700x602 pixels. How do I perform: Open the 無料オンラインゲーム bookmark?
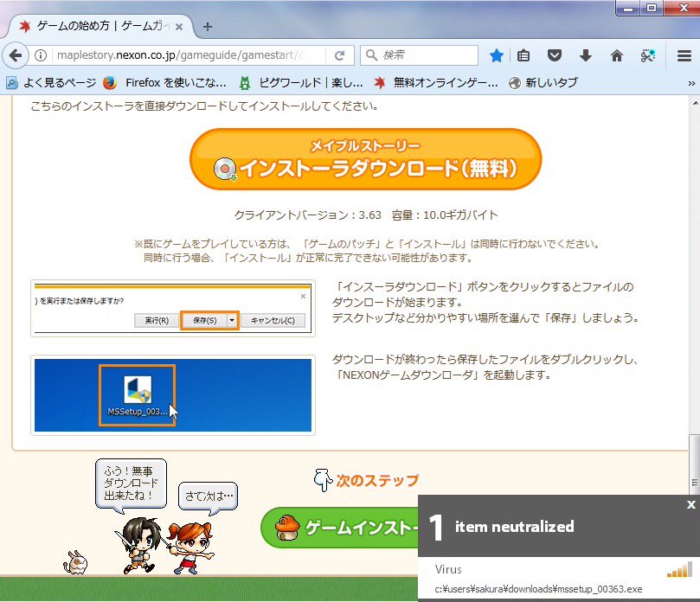pos(436,83)
